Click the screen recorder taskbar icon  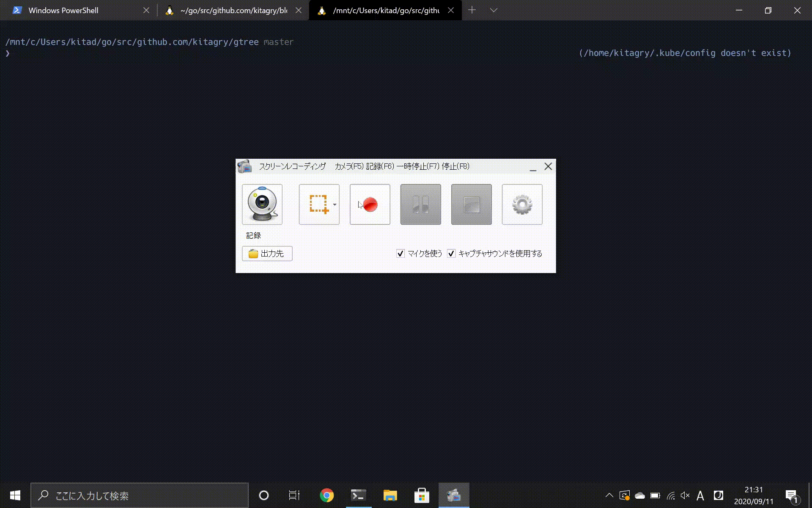tap(454, 495)
